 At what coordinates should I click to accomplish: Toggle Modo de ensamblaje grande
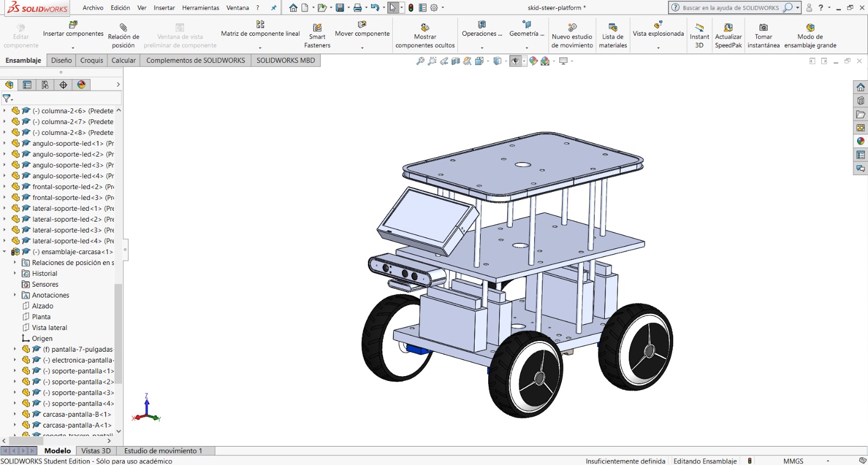point(810,28)
